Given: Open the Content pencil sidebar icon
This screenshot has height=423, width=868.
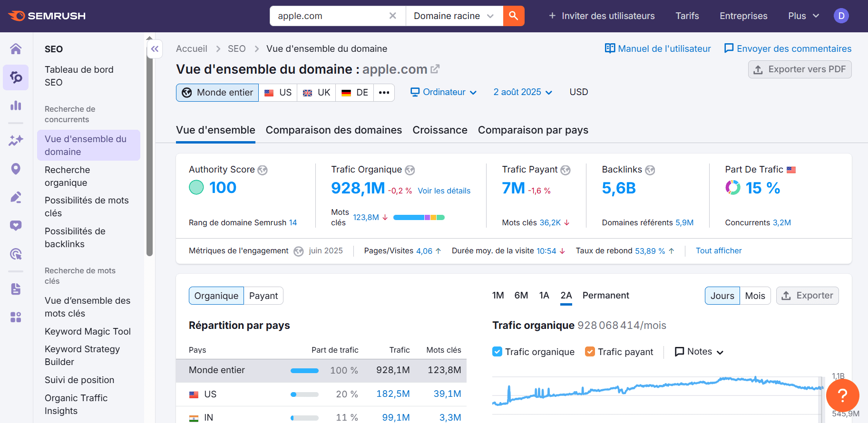Looking at the screenshot, I should click(16, 197).
